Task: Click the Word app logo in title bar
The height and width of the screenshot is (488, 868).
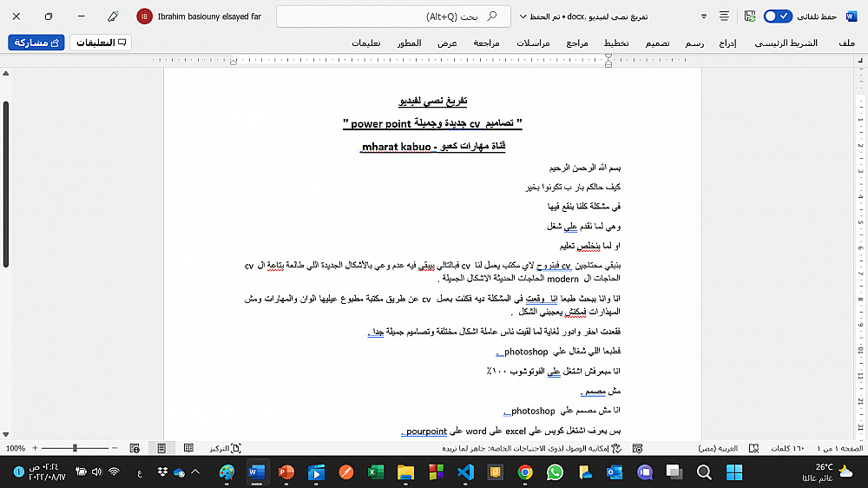Action: [x=852, y=16]
